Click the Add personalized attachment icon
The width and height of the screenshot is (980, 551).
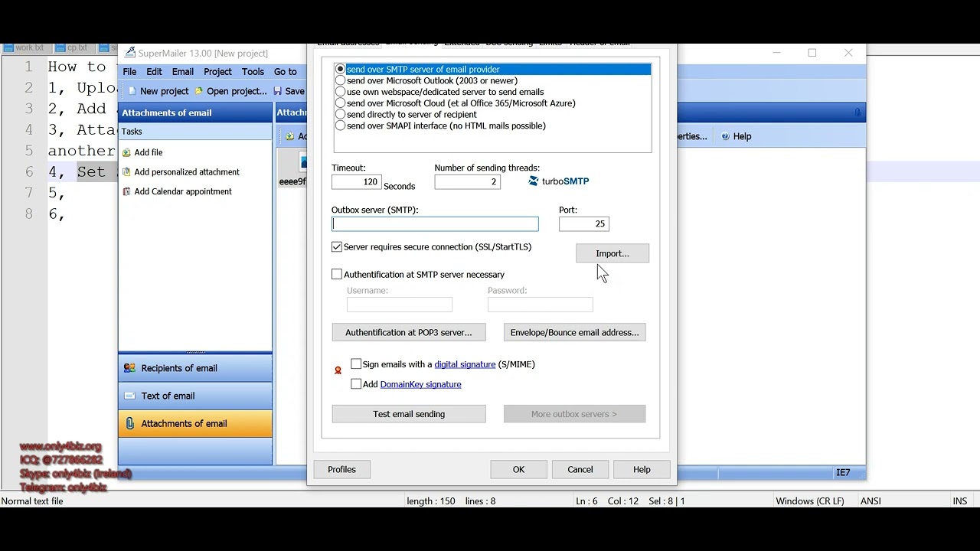point(127,172)
